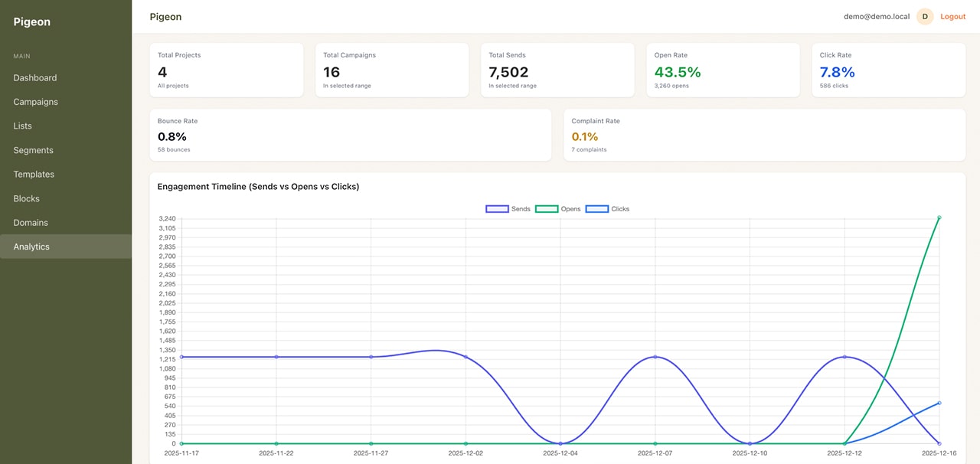The image size is (980, 464).
Task: Open the Segments section
Action: [x=33, y=150]
